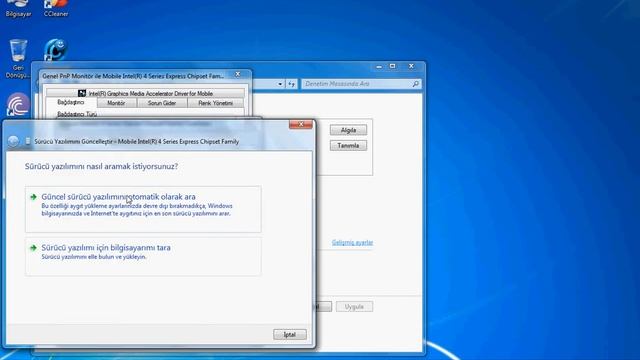This screenshot has height=360, width=640.
Task: Click the İptal button in wizard
Action: (x=290, y=334)
